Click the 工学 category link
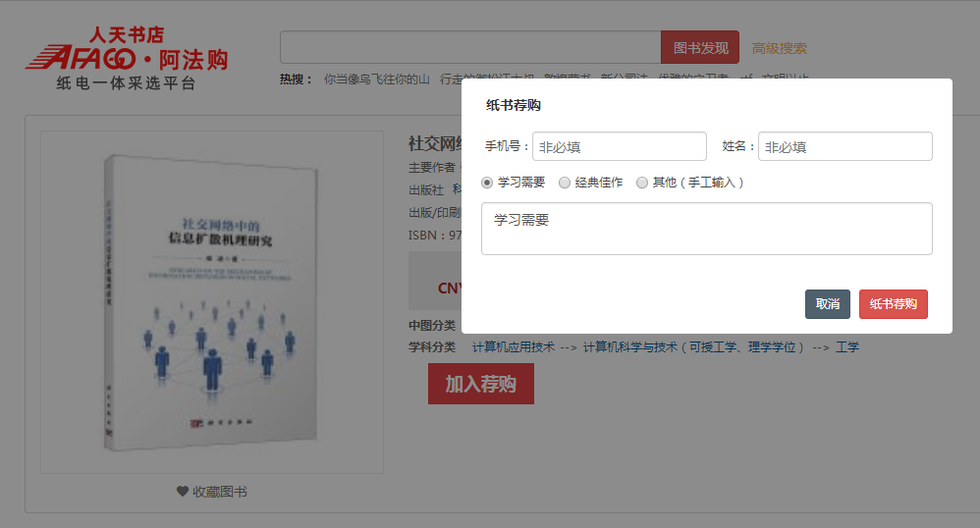 click(x=846, y=346)
